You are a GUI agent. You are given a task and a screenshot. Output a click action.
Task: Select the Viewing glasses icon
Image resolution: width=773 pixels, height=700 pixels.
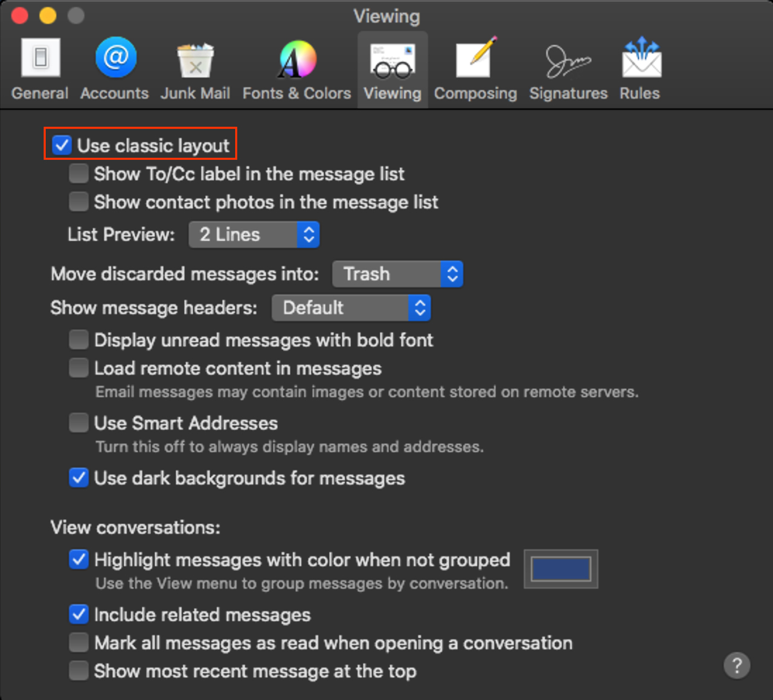pyautogui.click(x=393, y=60)
